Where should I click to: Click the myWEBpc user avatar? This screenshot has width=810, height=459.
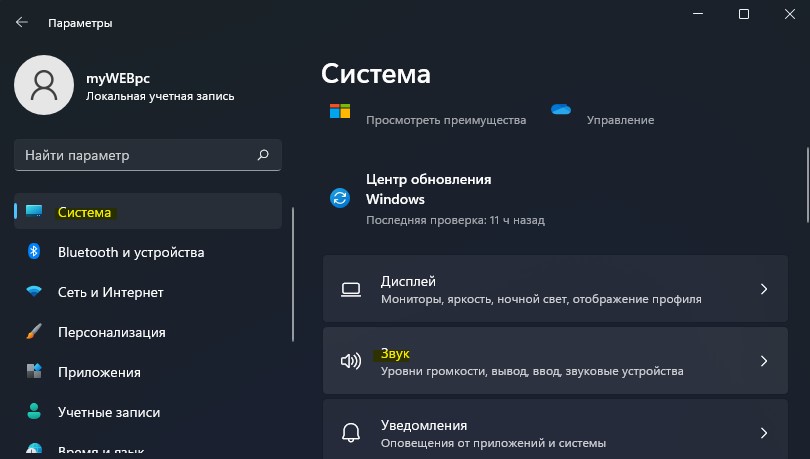point(44,85)
